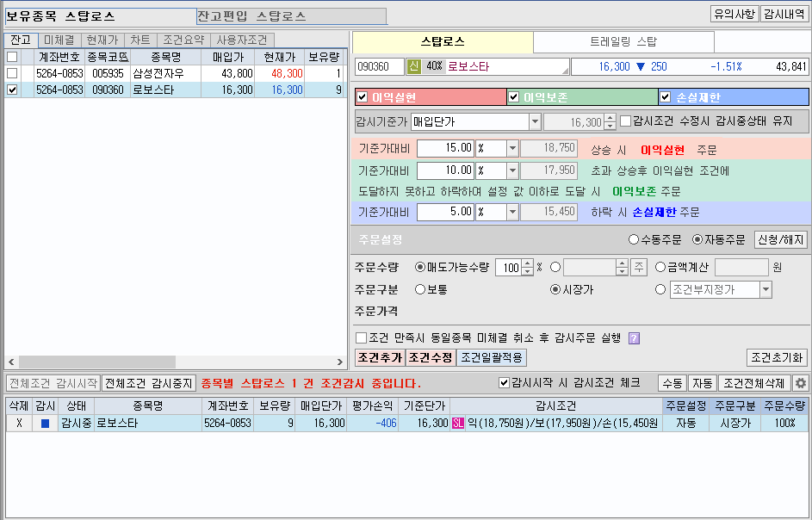This screenshot has height=520, width=812.
Task: Click the 10.00 이익보존 percentage field
Action: point(445,170)
